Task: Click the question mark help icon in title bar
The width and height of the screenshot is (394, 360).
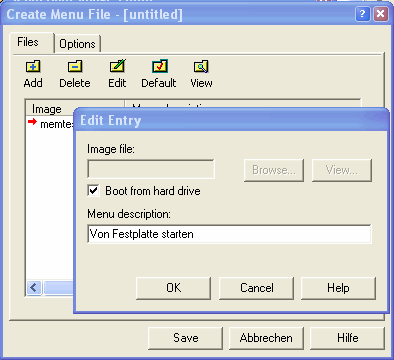Action: [x=362, y=14]
